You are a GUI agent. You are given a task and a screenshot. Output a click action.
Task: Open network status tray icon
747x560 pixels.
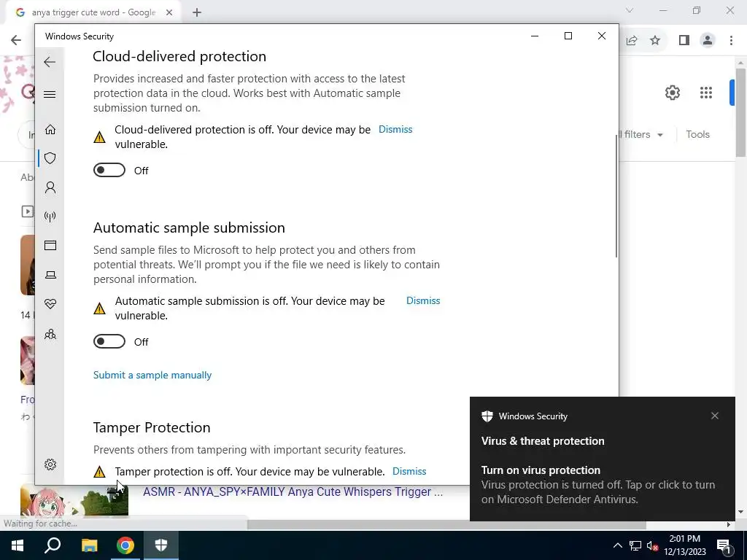[x=635, y=545]
